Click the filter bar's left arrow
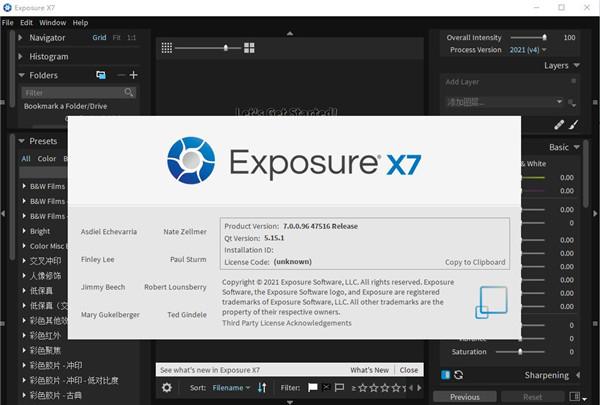This screenshot has height=405, width=600. coord(411,388)
